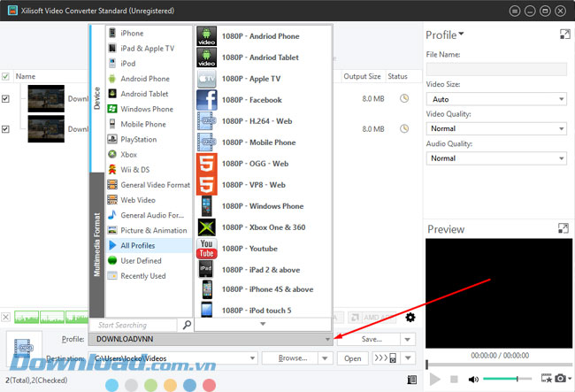575x392 pixels.
Task: Open the Android Phone category
Action: (x=149, y=79)
